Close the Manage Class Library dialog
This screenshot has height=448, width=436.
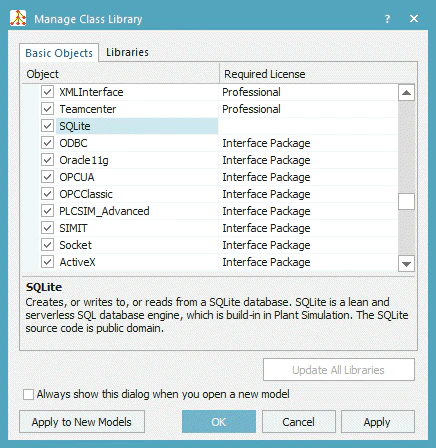(x=414, y=19)
